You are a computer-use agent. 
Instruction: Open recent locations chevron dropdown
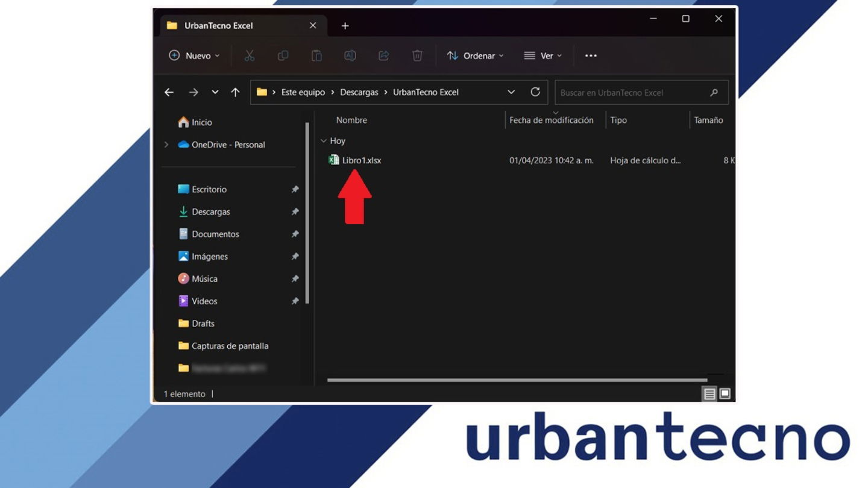click(215, 92)
